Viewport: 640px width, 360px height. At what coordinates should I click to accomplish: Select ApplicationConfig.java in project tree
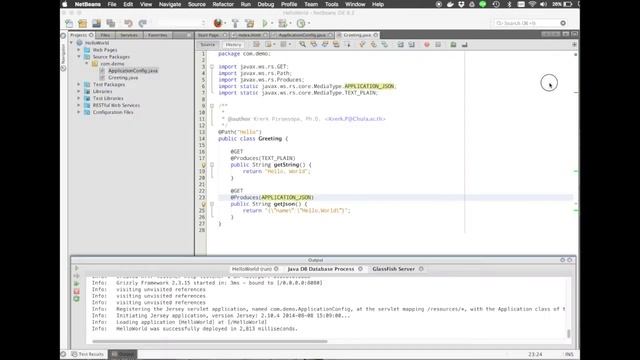point(133,71)
